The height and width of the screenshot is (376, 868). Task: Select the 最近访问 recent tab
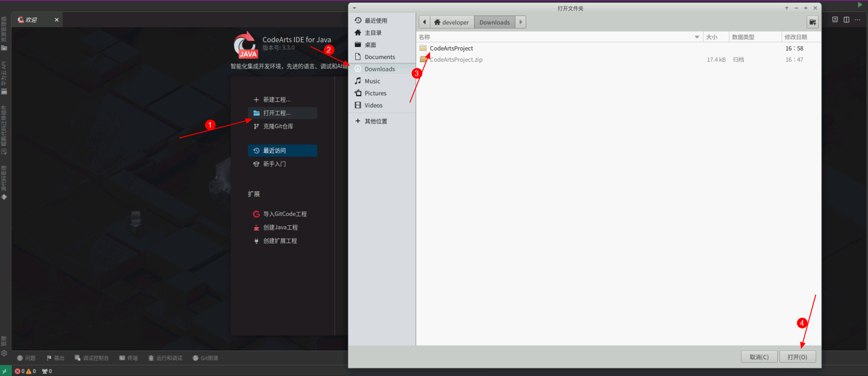(x=282, y=150)
